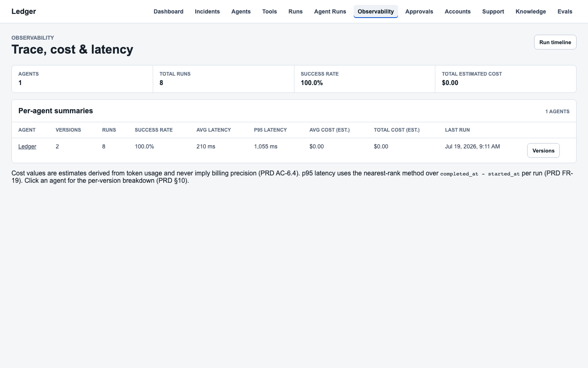Click the Success Rate summary card
This screenshot has width=588, height=368.
point(365,79)
